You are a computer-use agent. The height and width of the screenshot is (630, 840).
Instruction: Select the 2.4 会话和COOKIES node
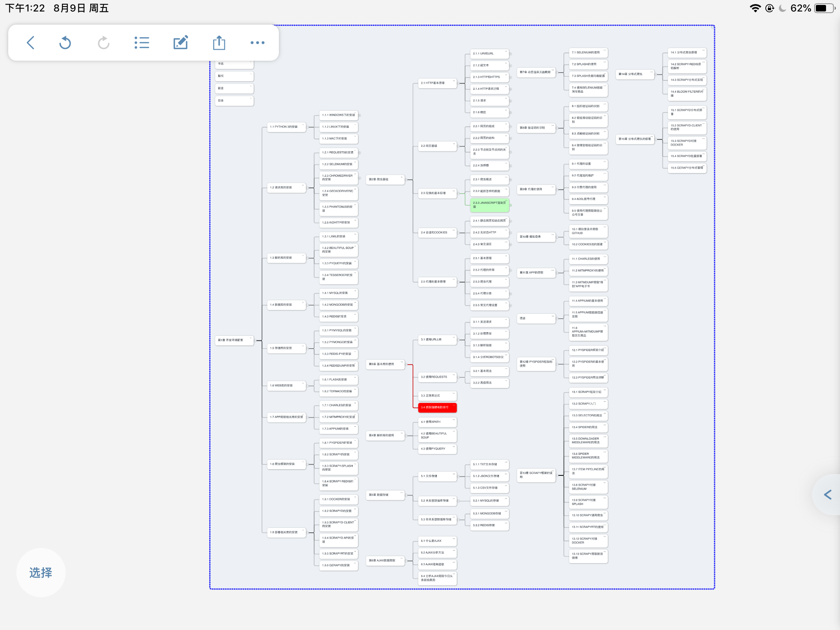point(437,233)
